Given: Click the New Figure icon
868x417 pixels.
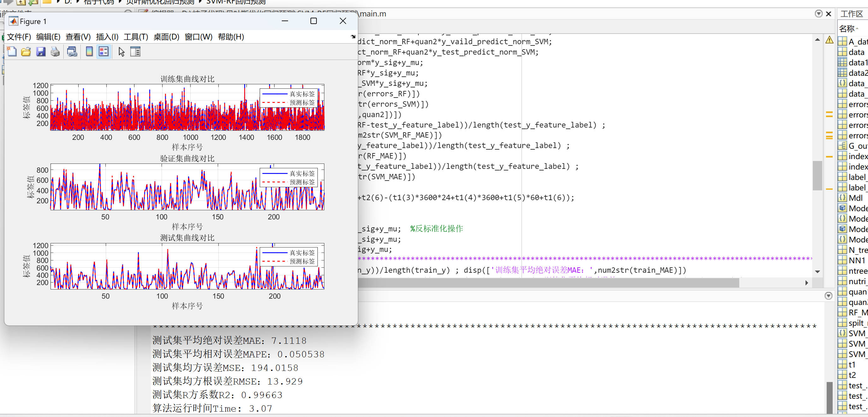Looking at the screenshot, I should point(12,51).
